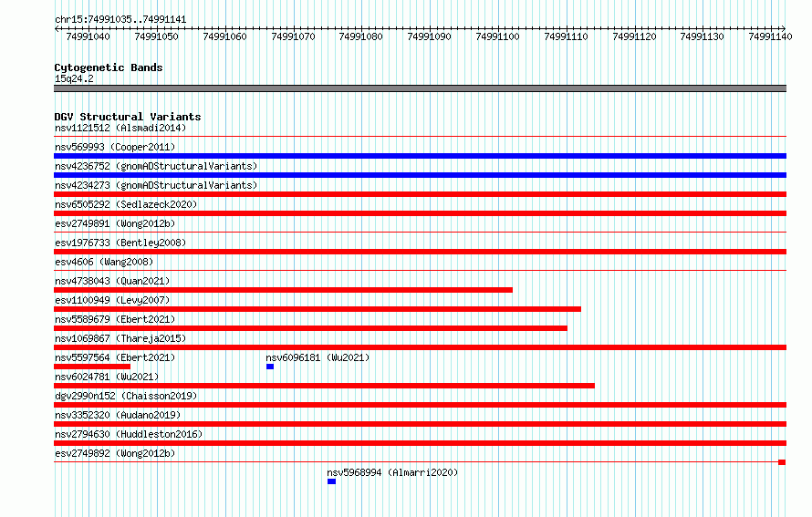Click the esv4606 (Wang2008) label
This screenshot has width=812, height=517.
pyautogui.click(x=104, y=262)
